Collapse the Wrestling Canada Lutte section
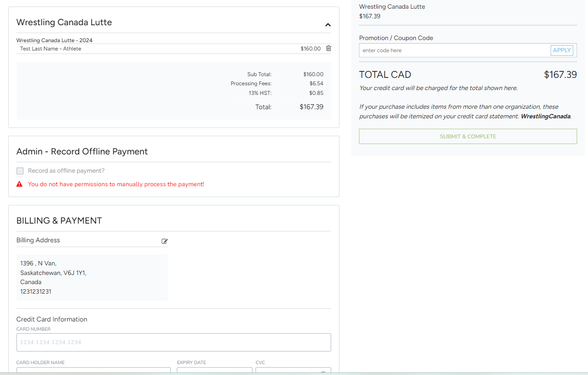This screenshot has width=588, height=375. tap(328, 25)
